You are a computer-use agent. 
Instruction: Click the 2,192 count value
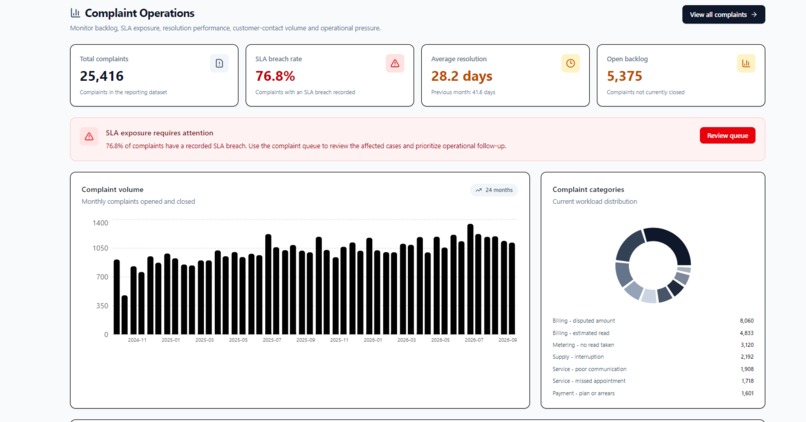pos(747,357)
